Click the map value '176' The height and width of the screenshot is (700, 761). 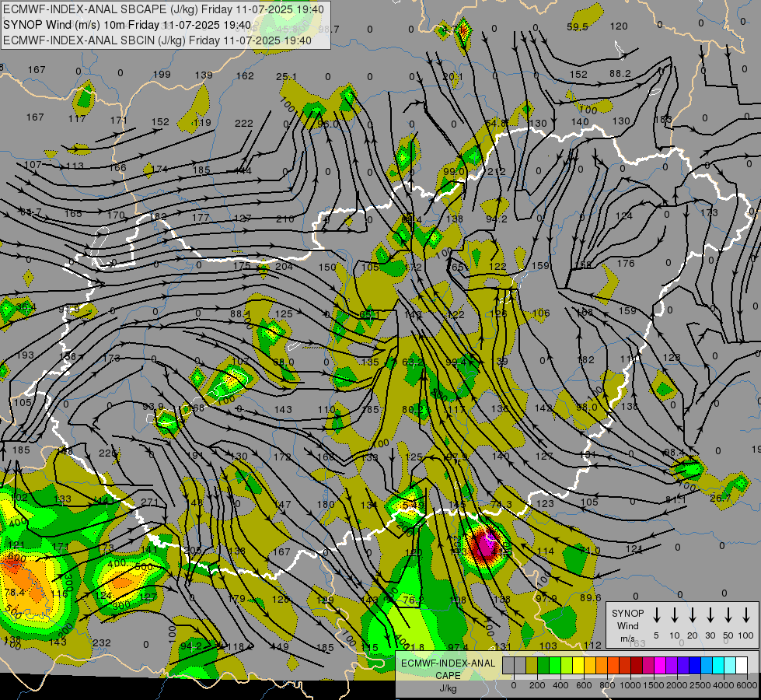626,263
